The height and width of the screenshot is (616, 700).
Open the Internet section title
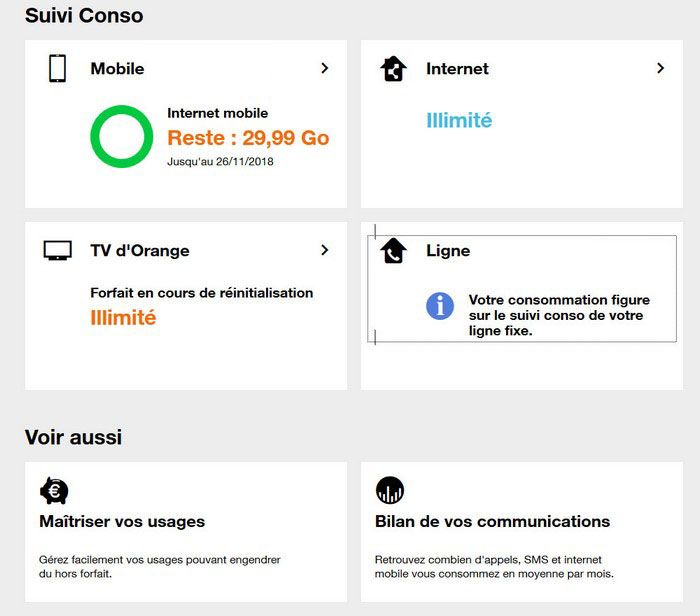pos(457,69)
